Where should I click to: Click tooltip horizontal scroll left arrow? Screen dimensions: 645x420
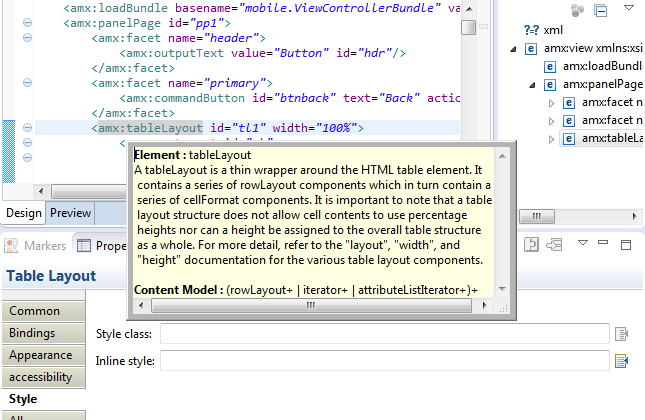[x=142, y=306]
